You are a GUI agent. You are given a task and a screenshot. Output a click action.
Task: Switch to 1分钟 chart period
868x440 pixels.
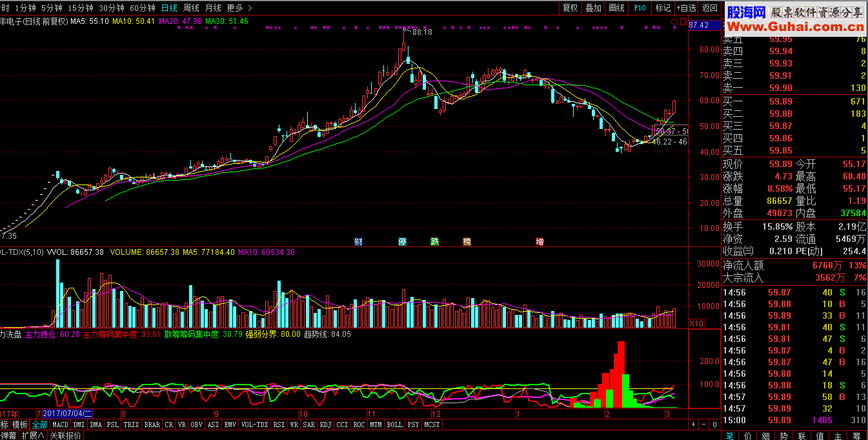point(25,8)
